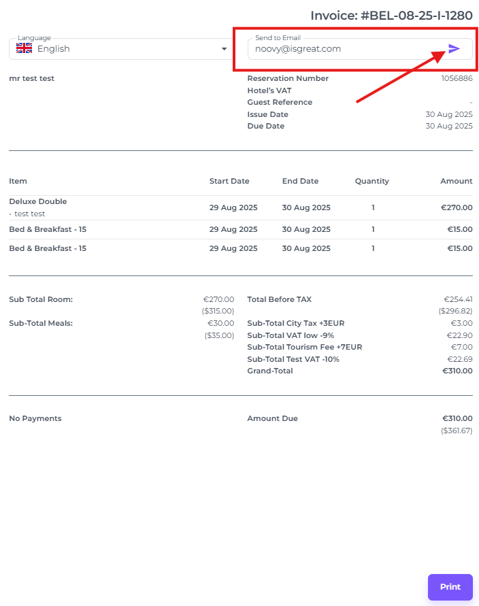The image size is (479, 606).
Task: Click the UK flag icon in the language field
Action: [x=24, y=48]
